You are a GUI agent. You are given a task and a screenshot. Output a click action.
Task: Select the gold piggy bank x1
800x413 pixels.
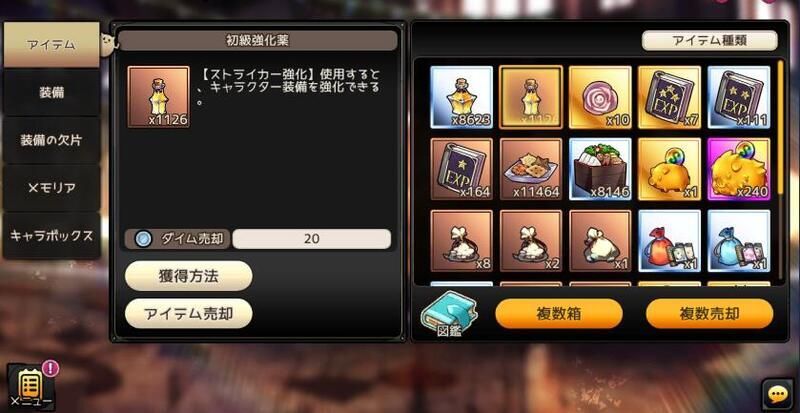point(669,169)
